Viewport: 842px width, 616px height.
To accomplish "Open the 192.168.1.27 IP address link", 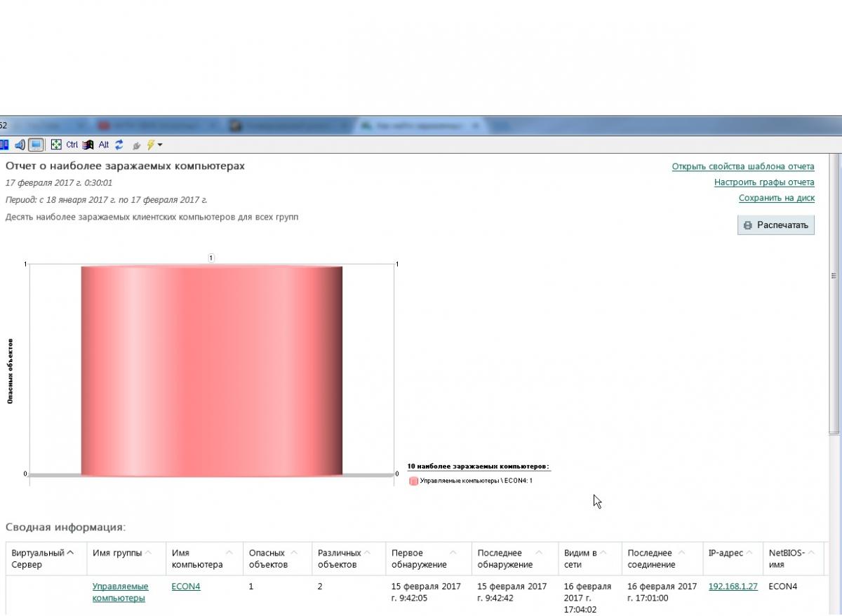I will (x=733, y=587).
